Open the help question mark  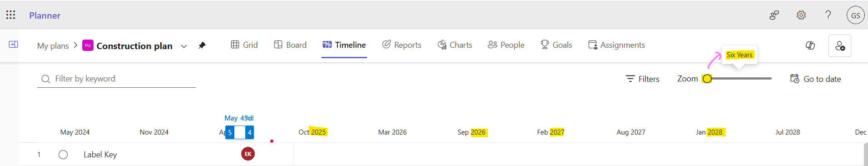[828, 15]
